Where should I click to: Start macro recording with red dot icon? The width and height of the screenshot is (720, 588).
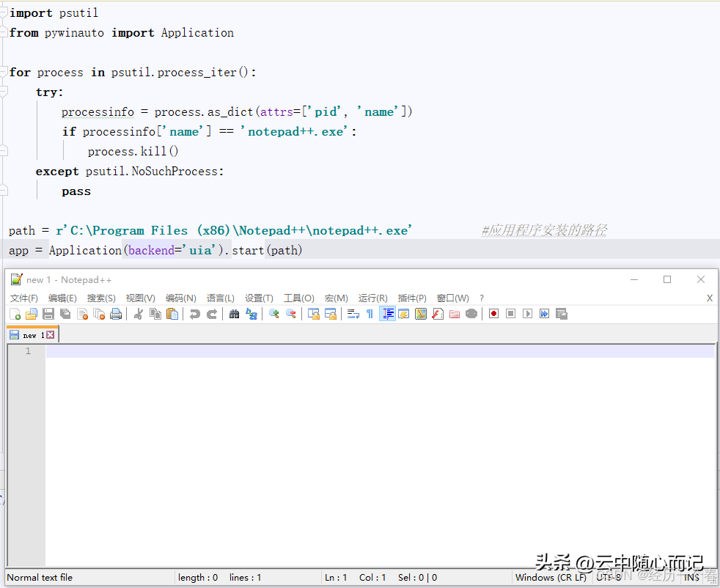493,314
